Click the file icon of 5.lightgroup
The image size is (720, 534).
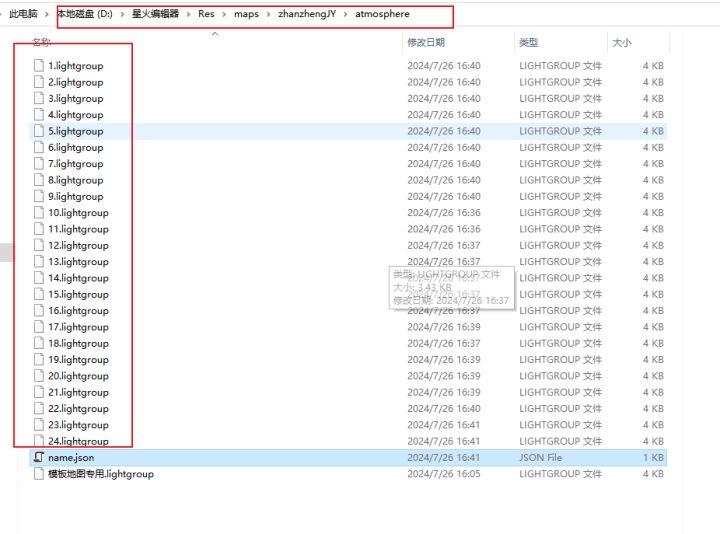[39, 131]
